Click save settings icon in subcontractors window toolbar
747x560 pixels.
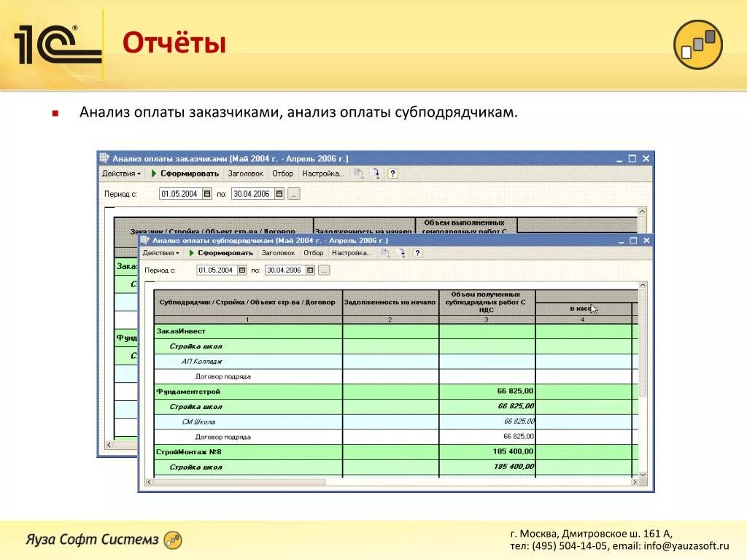(x=402, y=253)
